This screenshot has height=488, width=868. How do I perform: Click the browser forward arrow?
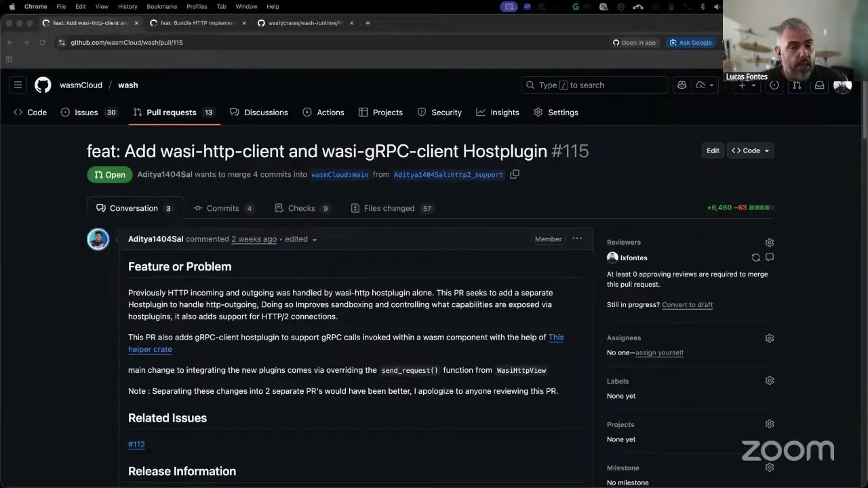[26, 42]
